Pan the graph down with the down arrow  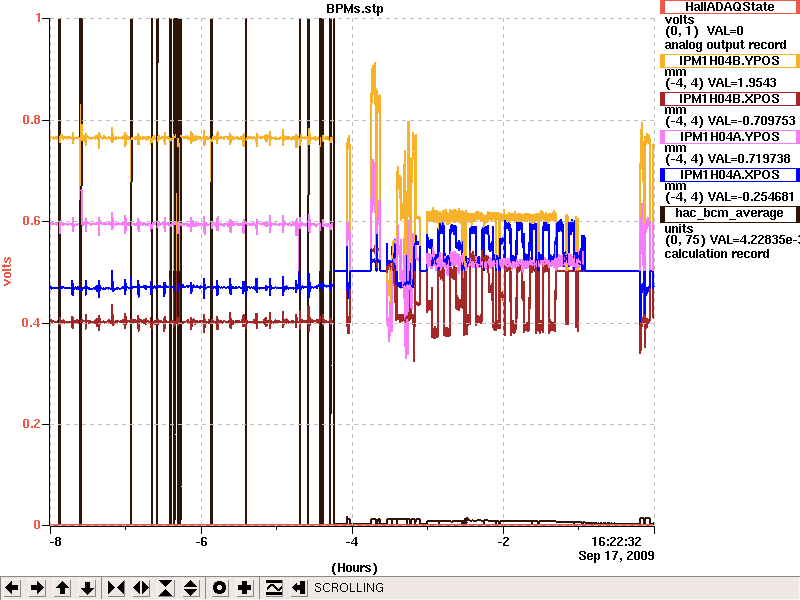pos(88,588)
